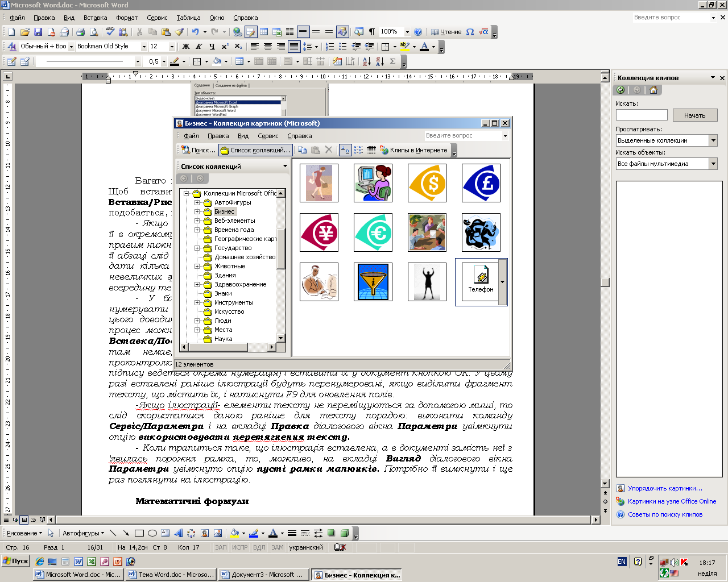Click the Omega symbol insert icon
The image size is (728, 582).
pyautogui.click(x=470, y=32)
